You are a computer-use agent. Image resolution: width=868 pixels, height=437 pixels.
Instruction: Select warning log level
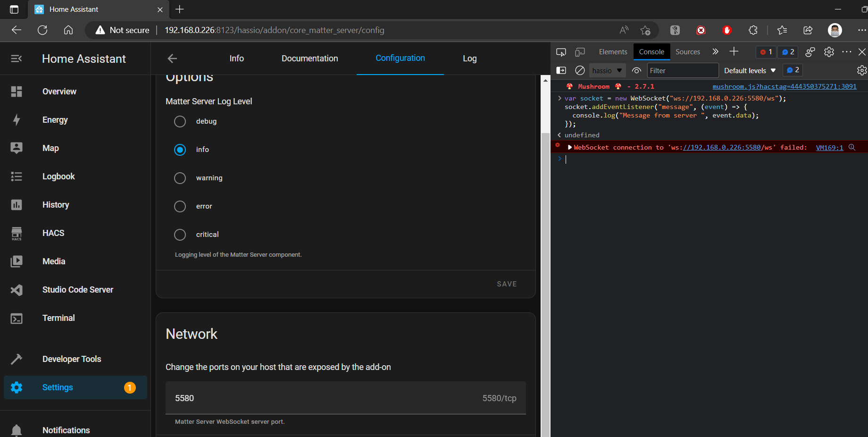(x=180, y=178)
